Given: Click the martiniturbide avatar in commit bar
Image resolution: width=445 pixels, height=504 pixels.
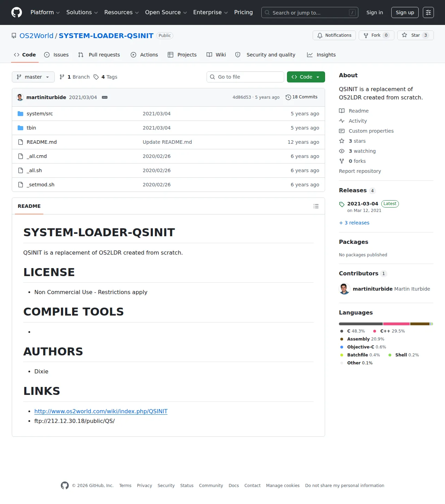Looking at the screenshot, I should (20, 97).
